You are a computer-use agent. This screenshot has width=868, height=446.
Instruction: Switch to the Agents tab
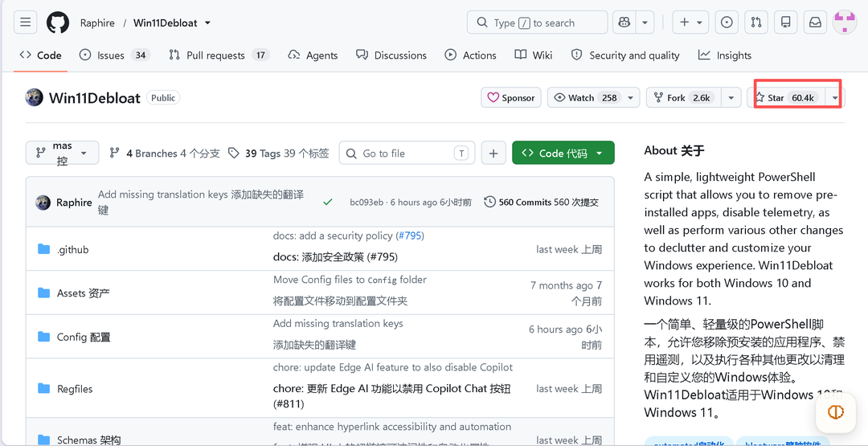(x=313, y=55)
